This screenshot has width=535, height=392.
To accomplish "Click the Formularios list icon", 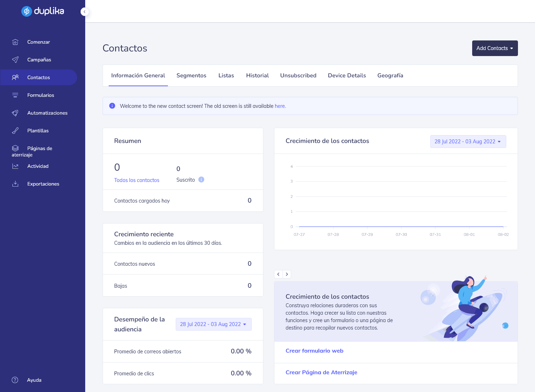I will coord(15,95).
